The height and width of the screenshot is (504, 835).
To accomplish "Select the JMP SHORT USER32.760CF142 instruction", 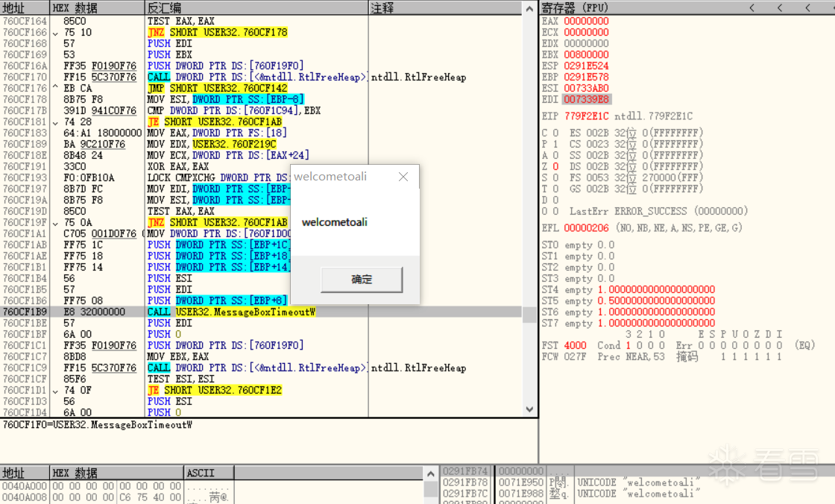I will pos(217,88).
